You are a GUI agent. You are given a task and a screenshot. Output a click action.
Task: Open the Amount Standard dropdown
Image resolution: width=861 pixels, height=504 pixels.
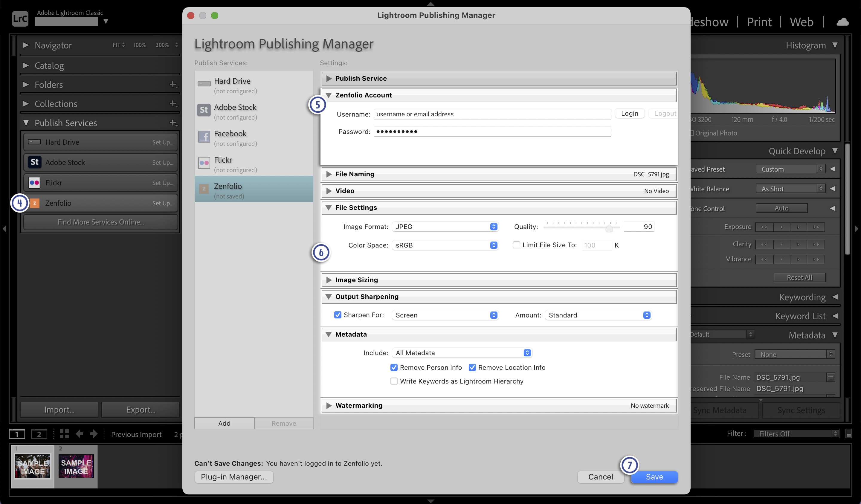(598, 315)
